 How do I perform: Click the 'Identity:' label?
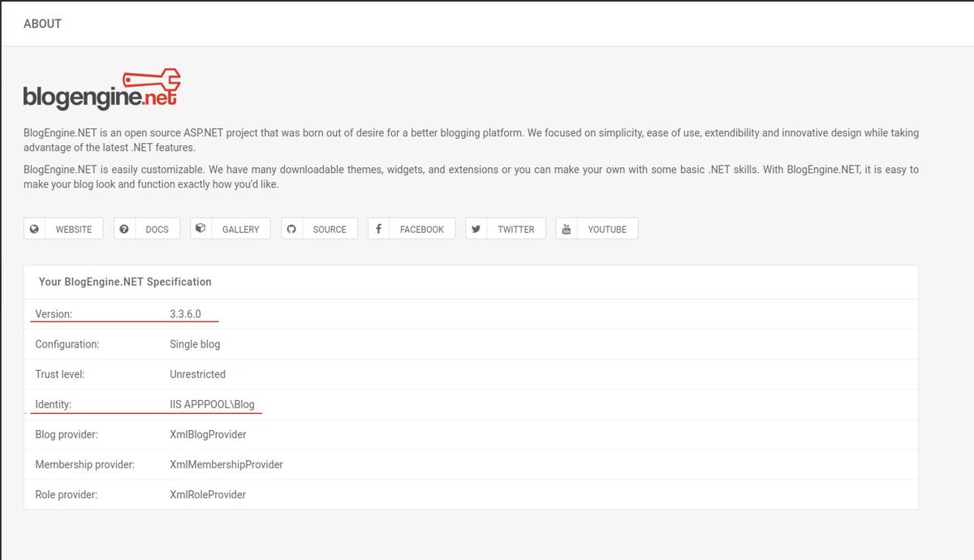point(54,404)
